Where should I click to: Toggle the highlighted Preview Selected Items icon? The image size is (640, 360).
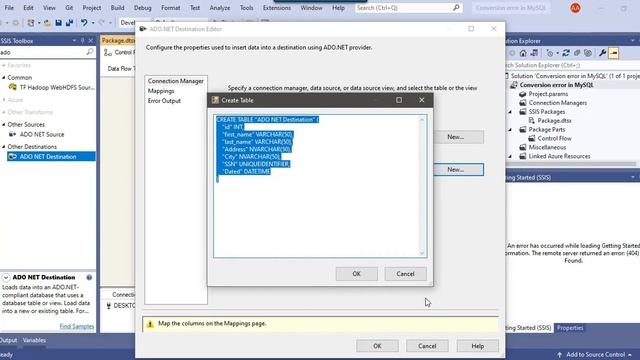[x=613, y=53]
